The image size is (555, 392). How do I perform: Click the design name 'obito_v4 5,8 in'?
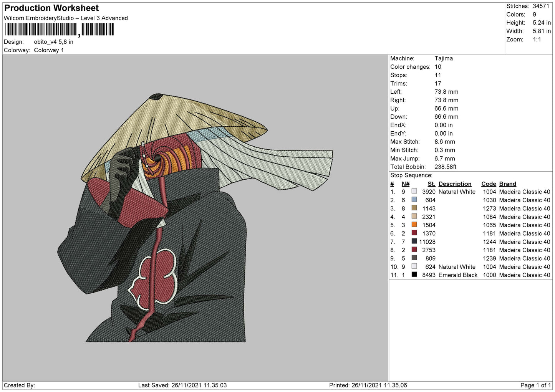[53, 42]
